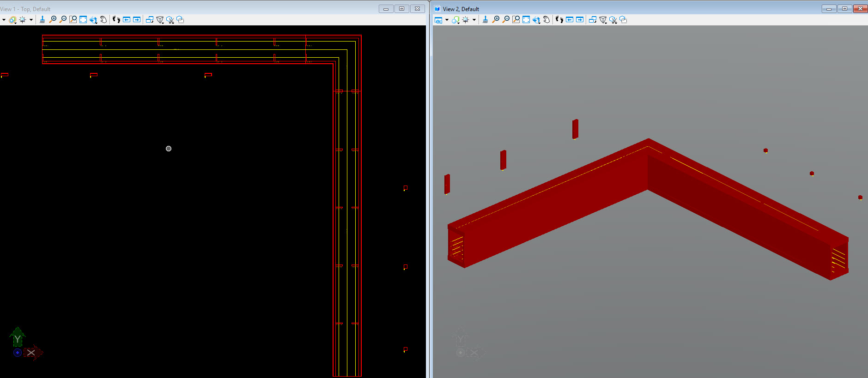Click Zoom In magnifier in View 1 toolbar
The width and height of the screenshot is (868, 378).
pyautogui.click(x=53, y=19)
